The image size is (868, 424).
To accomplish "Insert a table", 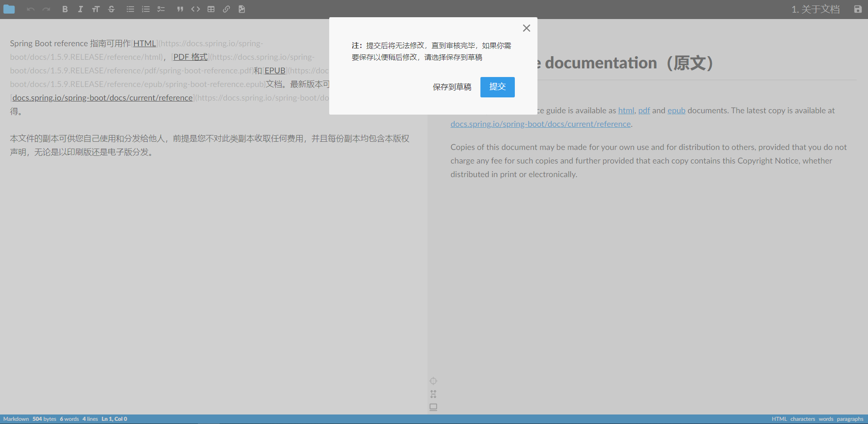I will (211, 9).
